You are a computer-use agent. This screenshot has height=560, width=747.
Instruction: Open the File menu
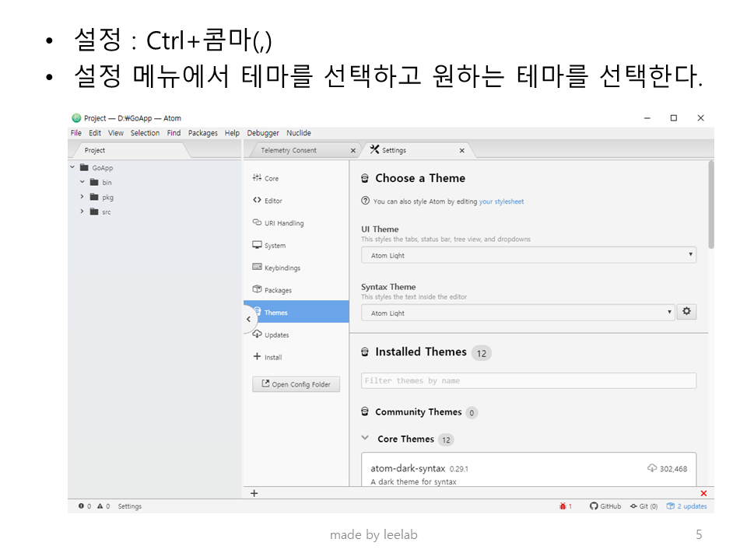[x=76, y=133]
